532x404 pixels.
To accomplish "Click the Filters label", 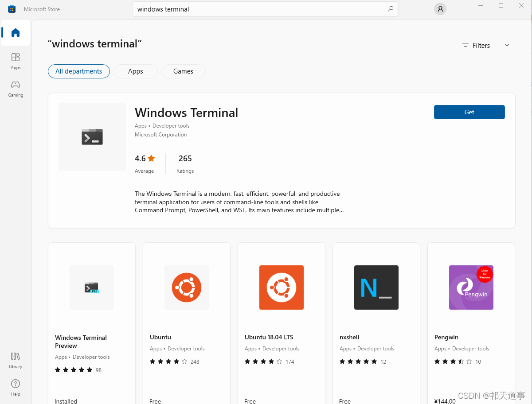I will [481, 46].
